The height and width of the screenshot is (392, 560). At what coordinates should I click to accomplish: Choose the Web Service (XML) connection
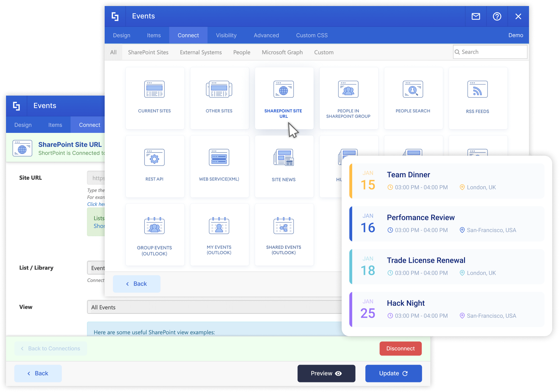point(219,166)
